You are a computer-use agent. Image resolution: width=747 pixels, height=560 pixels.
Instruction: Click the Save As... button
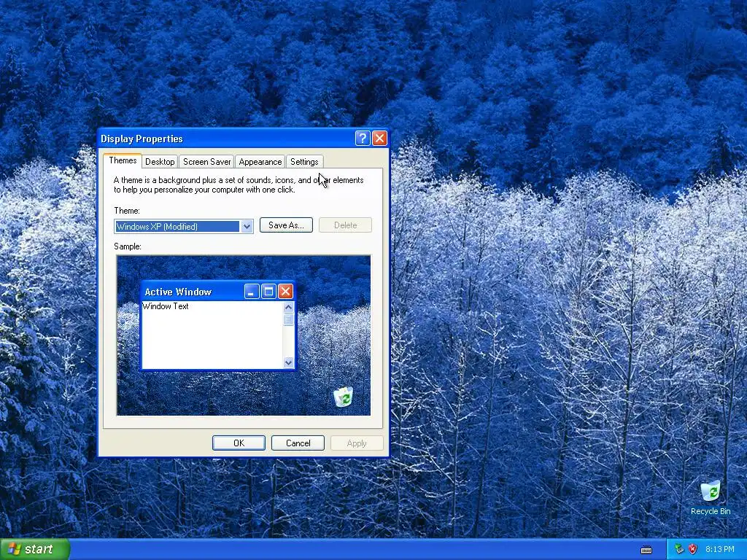point(286,225)
